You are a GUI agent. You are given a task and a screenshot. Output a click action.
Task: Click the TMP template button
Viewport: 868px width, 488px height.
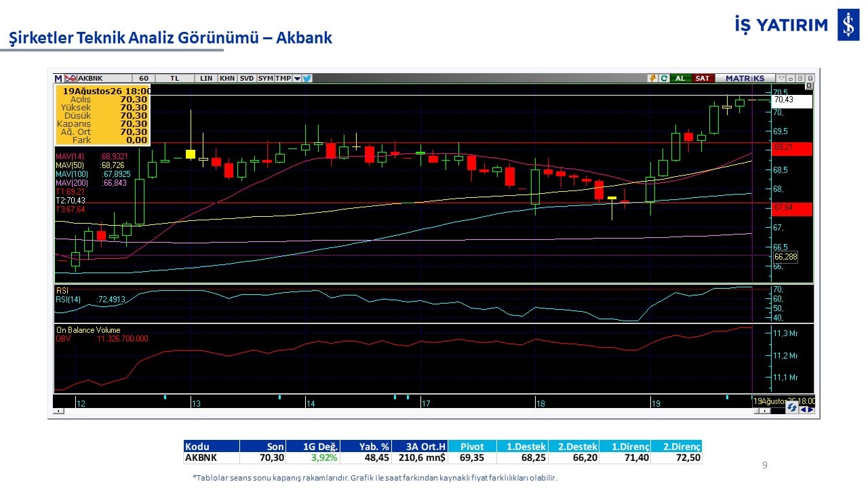[283, 78]
